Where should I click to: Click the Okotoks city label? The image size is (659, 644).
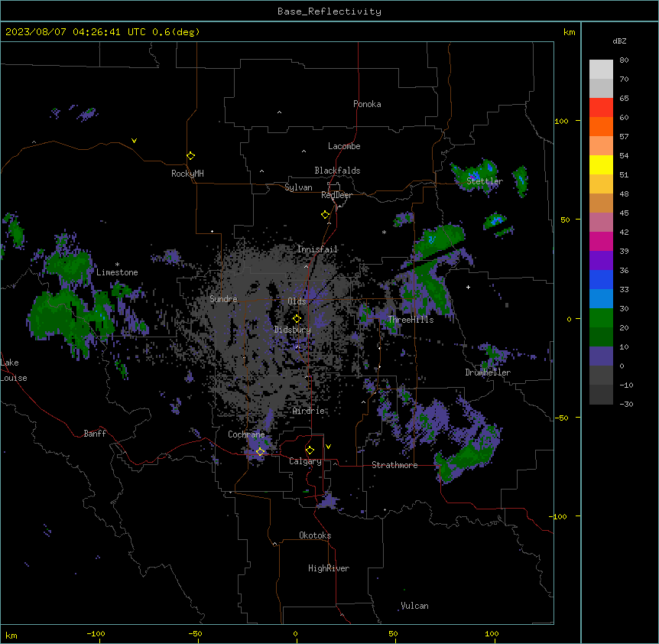[x=315, y=535]
